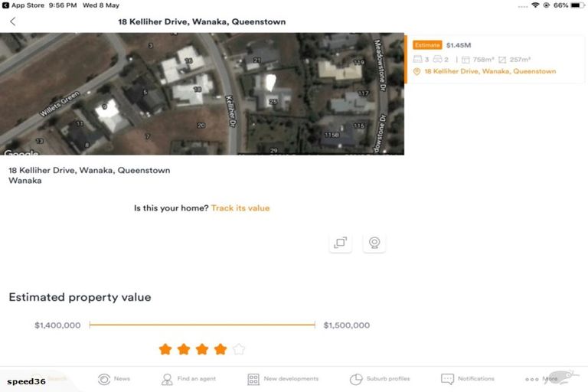588x392 pixels.
Task: Select the first orange rating star
Action: [165, 349]
